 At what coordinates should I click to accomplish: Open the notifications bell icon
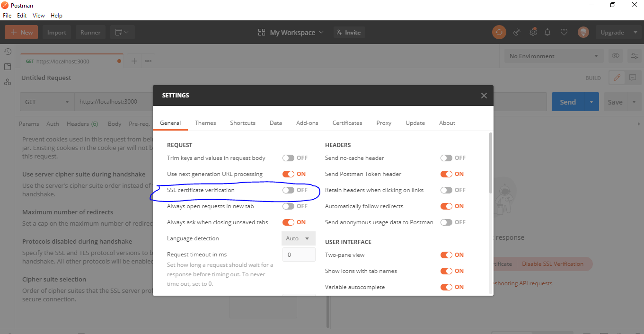point(547,32)
